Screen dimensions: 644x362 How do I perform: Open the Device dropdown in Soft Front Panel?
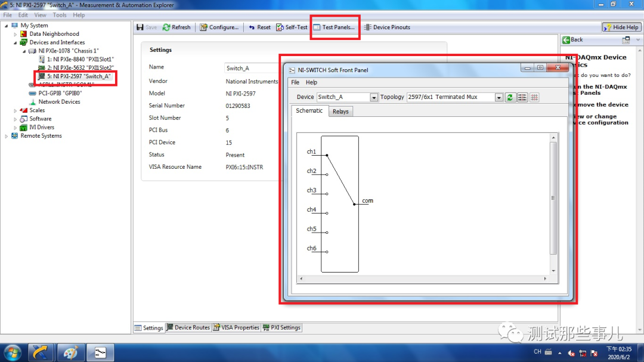click(373, 97)
